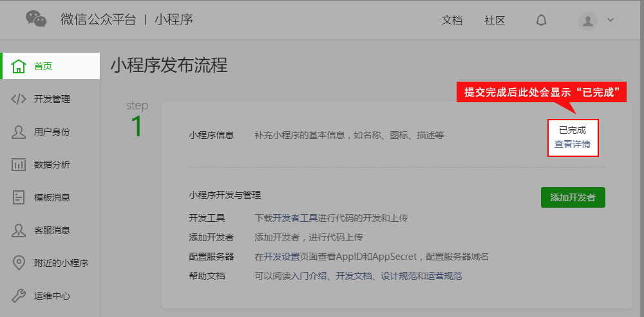Image resolution: width=644 pixels, height=317 pixels.
Task: Click the 客服消息 sidebar icon
Action: [19, 230]
